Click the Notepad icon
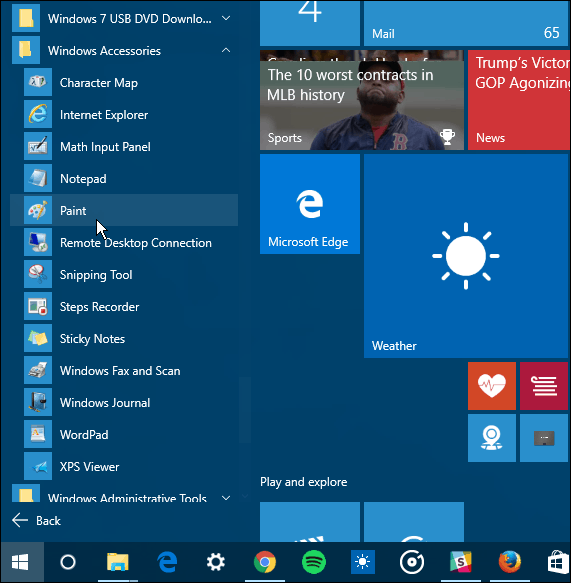 point(38,178)
